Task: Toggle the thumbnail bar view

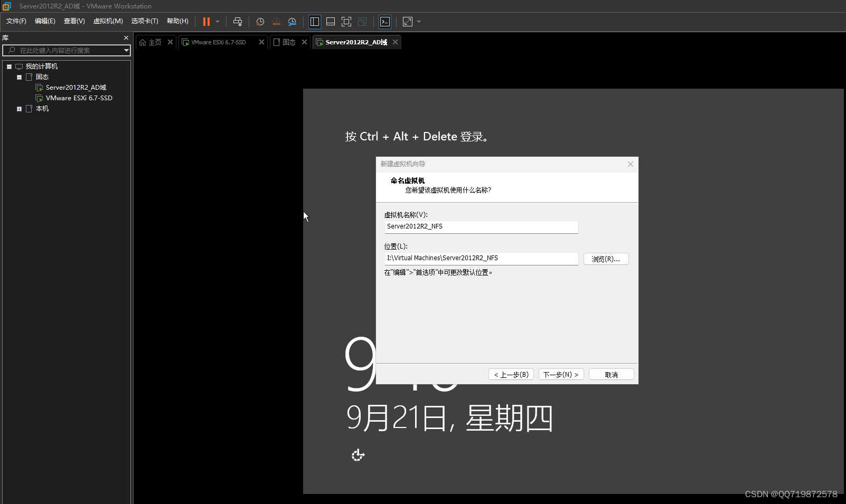Action: [x=331, y=22]
